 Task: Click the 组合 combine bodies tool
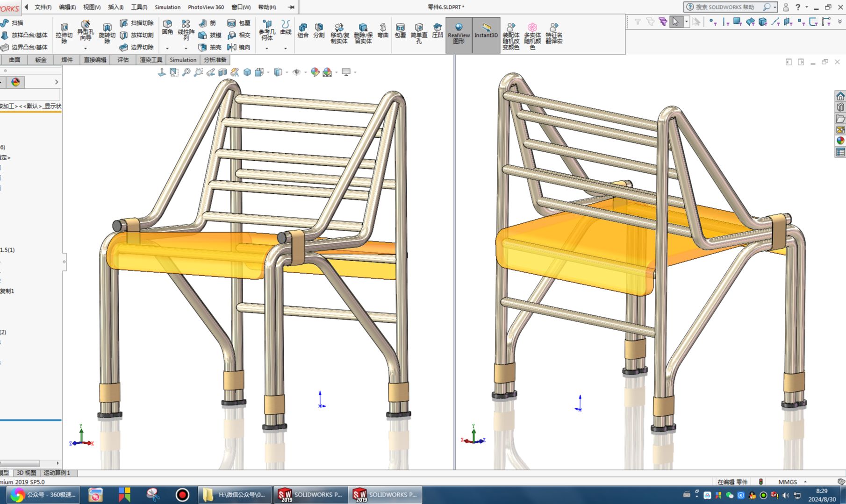(x=303, y=30)
